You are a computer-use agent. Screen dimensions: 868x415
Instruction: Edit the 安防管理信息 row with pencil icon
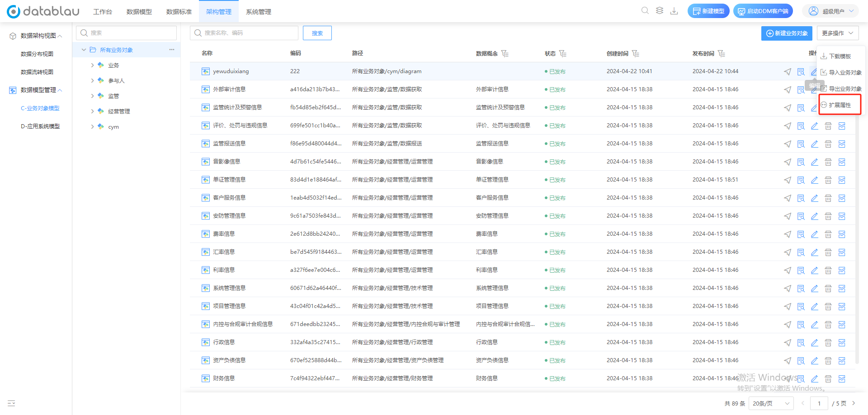(815, 216)
